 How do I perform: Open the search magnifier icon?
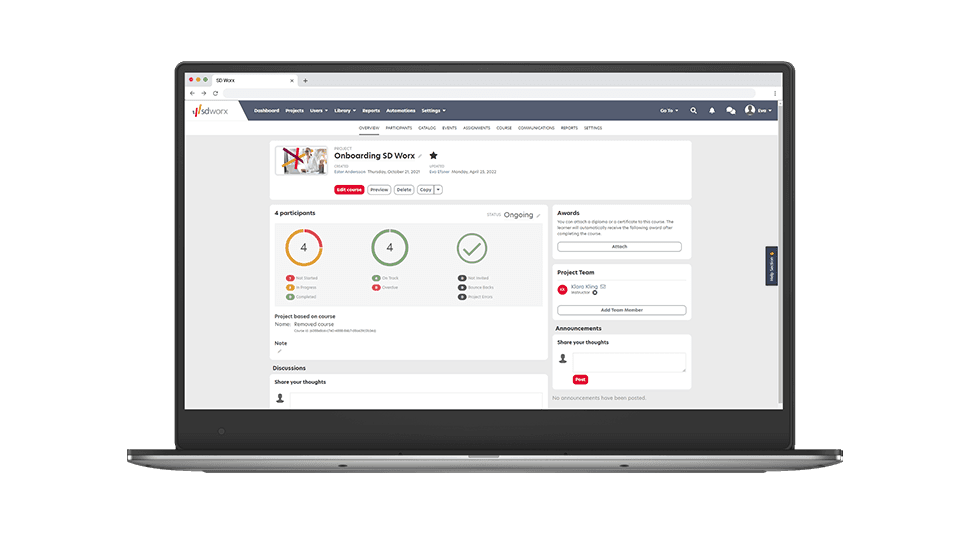click(x=693, y=111)
